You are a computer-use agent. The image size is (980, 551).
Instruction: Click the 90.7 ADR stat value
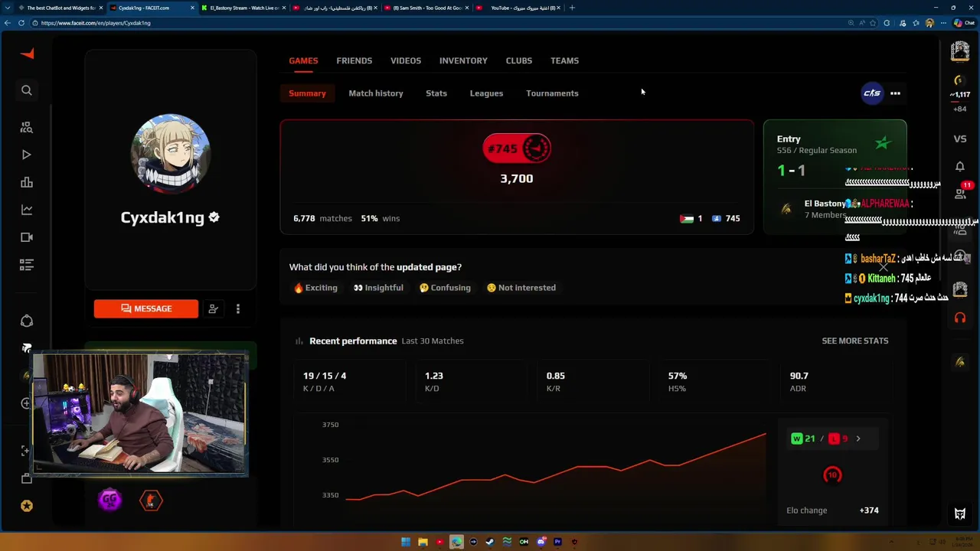[x=799, y=376]
